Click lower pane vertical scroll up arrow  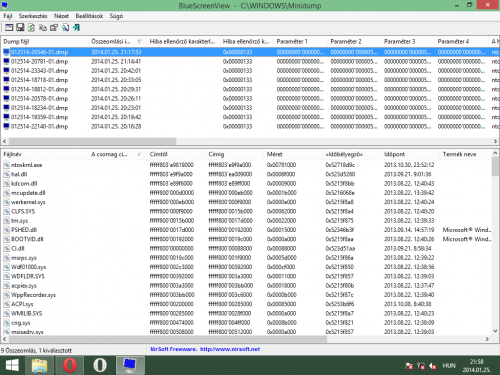tap(495, 153)
